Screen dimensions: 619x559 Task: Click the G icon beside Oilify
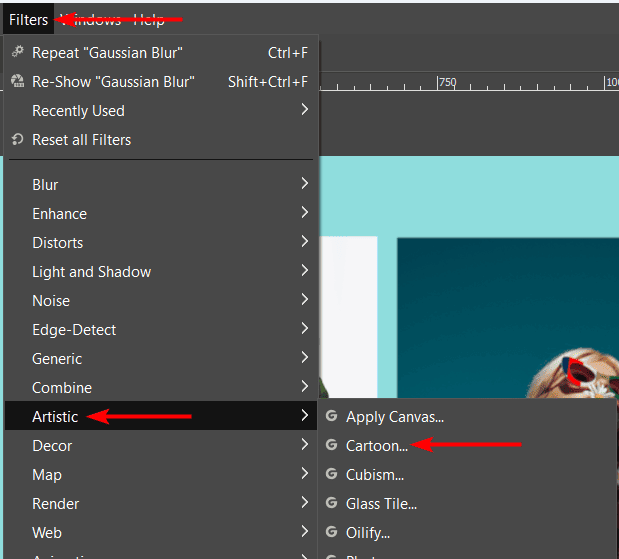click(332, 532)
